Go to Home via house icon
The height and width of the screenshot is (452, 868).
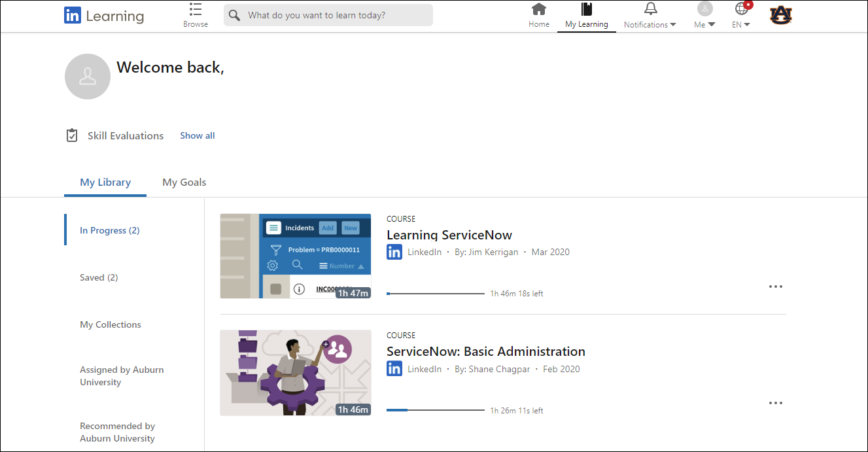click(539, 9)
